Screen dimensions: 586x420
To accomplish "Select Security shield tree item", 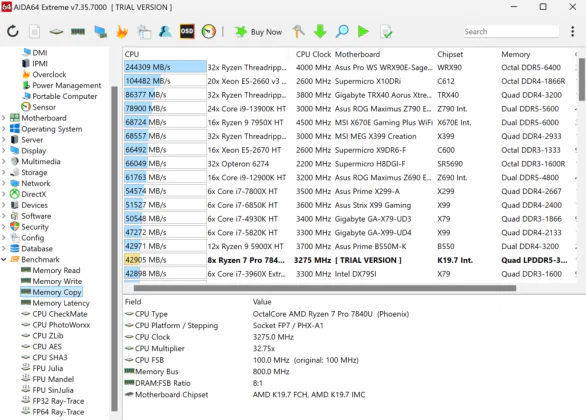I will 35,227.
